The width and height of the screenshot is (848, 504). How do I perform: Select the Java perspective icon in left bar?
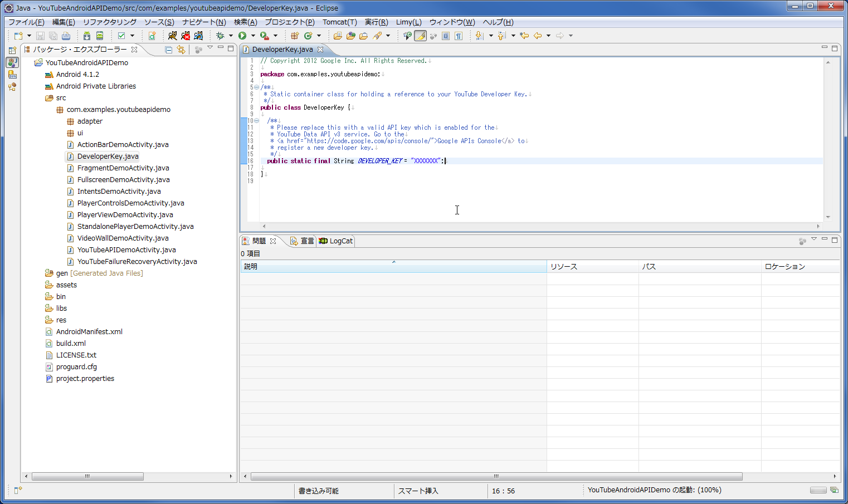(12, 62)
